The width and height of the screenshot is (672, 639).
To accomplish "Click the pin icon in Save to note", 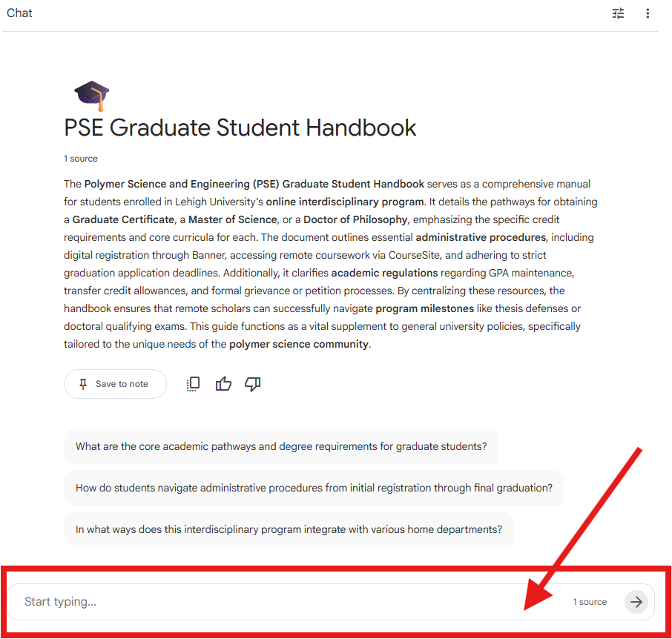I will 83,384.
